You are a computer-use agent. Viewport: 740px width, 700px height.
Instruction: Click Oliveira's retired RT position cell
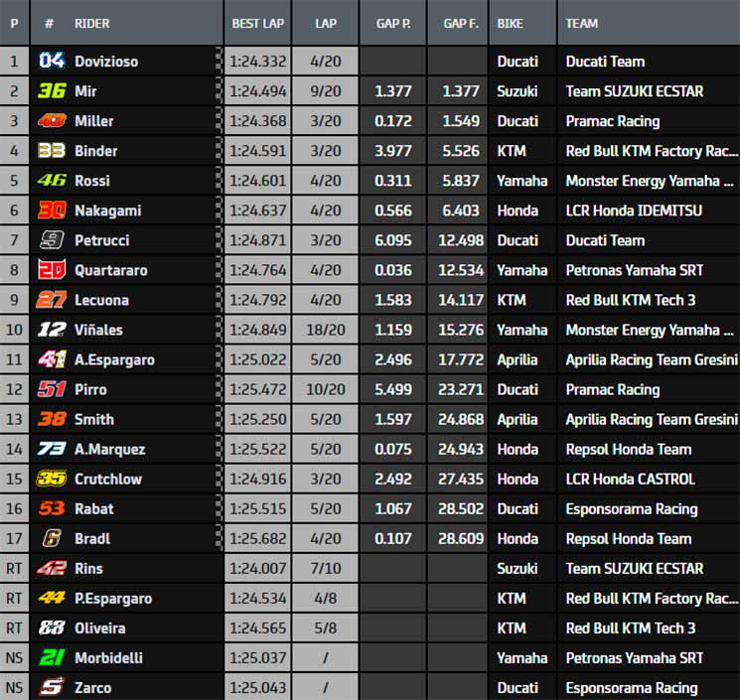coord(14,628)
